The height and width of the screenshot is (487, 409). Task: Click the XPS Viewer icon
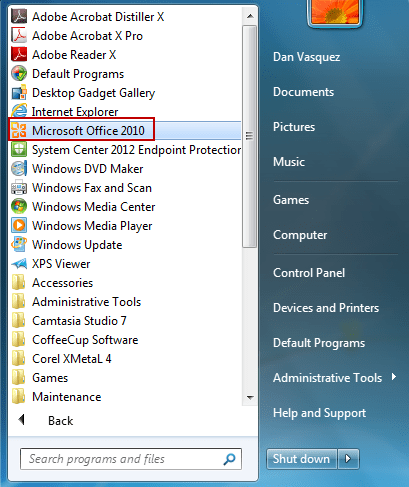19,264
